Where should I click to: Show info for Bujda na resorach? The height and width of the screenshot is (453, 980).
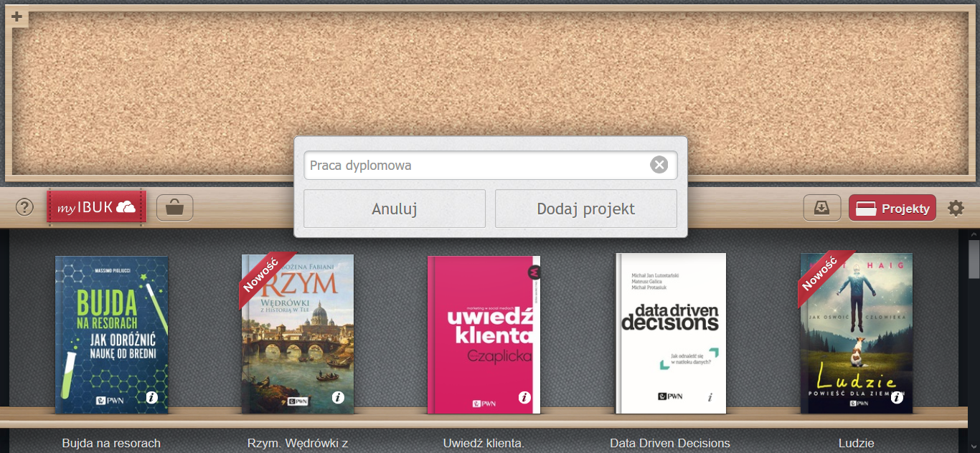point(152,398)
